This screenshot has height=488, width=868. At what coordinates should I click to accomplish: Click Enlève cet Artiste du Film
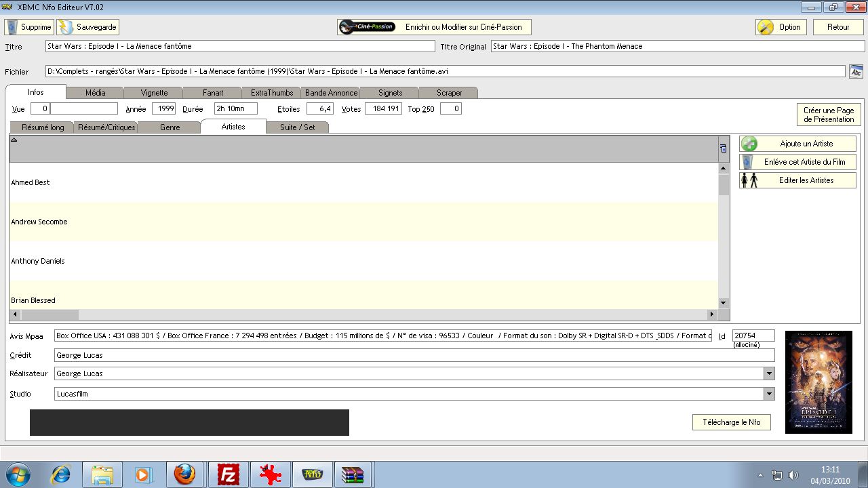point(797,162)
